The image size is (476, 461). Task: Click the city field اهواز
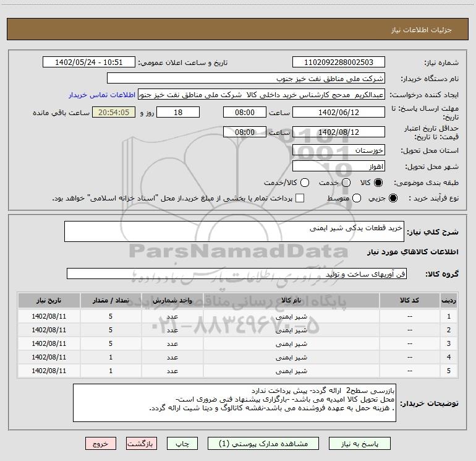pos(339,166)
